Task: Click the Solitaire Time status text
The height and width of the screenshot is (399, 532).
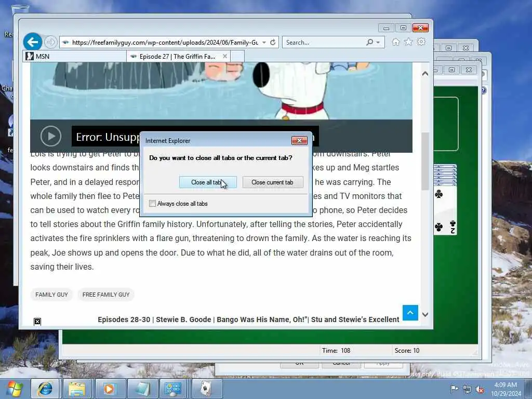Action: coord(336,351)
